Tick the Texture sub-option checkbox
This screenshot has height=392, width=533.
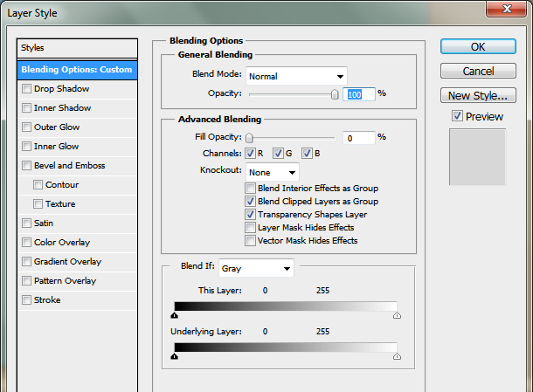point(38,203)
